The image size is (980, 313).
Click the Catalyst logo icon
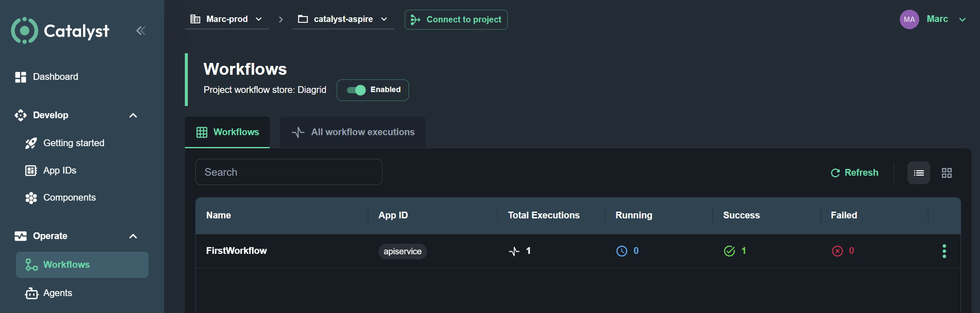pos(24,30)
